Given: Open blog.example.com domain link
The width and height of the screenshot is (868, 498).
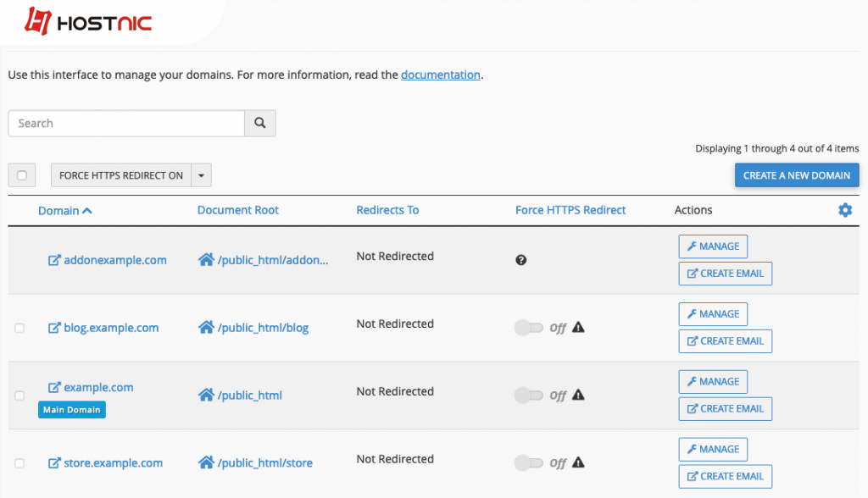Looking at the screenshot, I should pyautogui.click(x=111, y=328).
